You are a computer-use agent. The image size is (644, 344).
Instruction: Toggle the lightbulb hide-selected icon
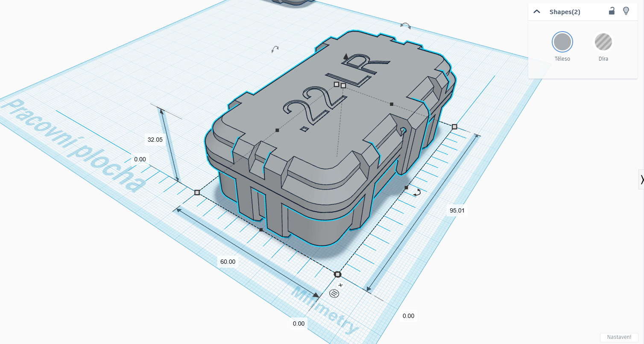[626, 12]
